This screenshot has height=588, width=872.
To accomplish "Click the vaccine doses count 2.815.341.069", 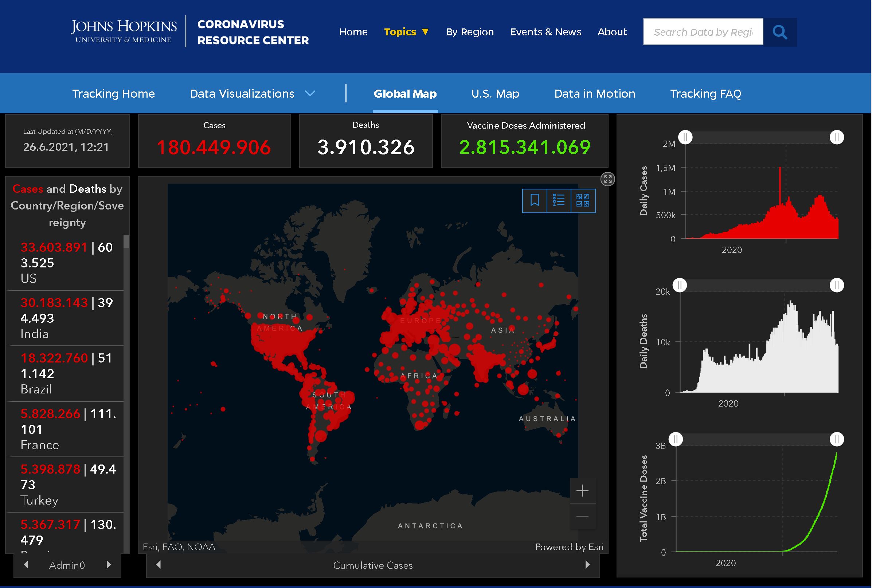I will pos(525,147).
